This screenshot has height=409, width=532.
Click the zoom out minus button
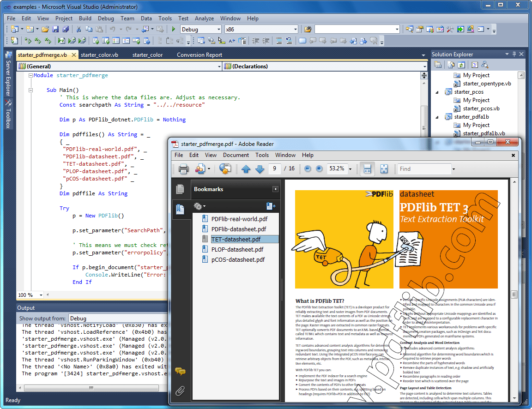308,169
